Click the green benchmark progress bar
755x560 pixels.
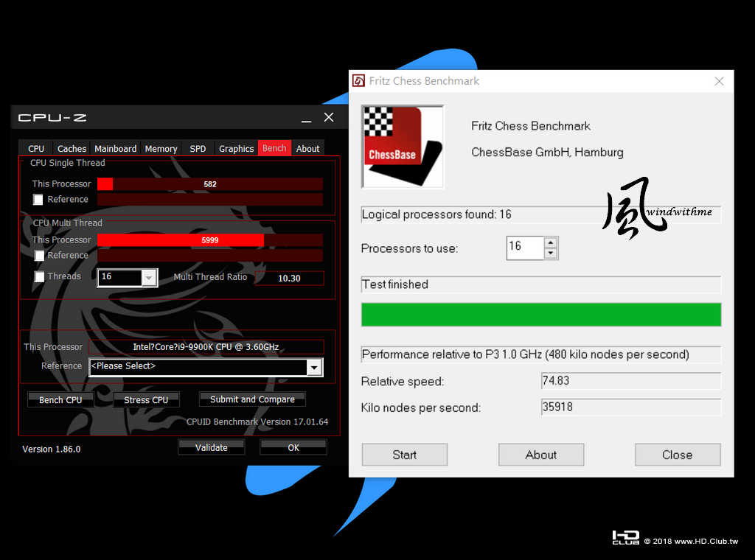pyautogui.click(x=541, y=315)
